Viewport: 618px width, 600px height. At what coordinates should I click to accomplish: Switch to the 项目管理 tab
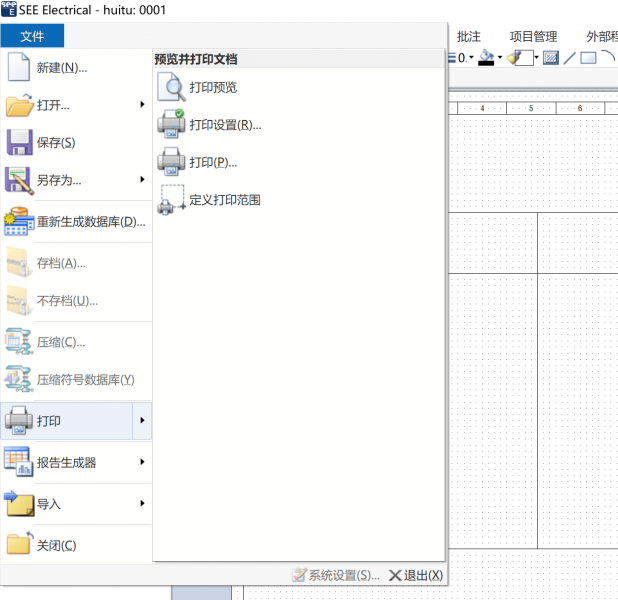pyautogui.click(x=533, y=37)
